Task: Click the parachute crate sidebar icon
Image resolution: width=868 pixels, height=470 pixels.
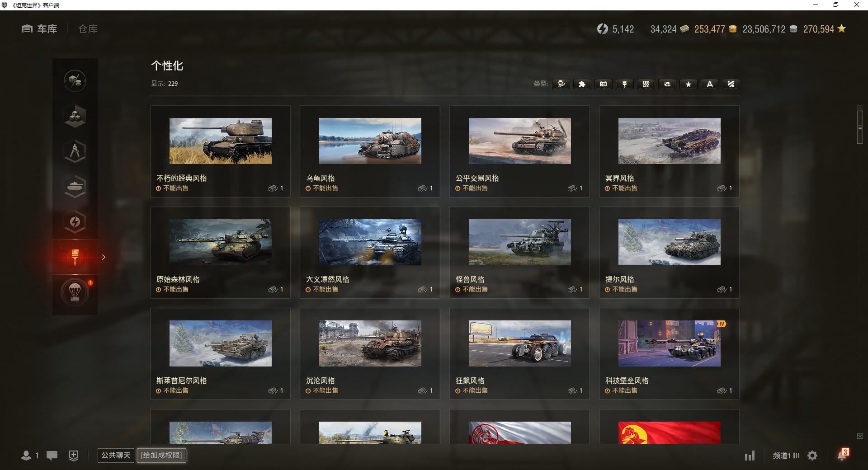Action: tap(75, 292)
